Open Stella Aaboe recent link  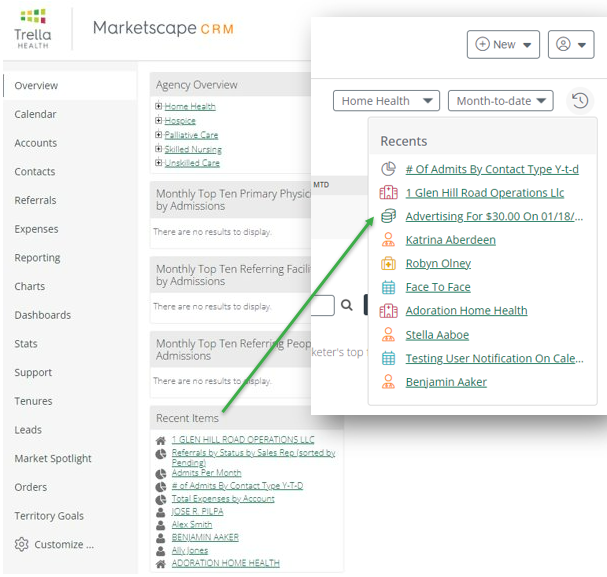point(437,335)
